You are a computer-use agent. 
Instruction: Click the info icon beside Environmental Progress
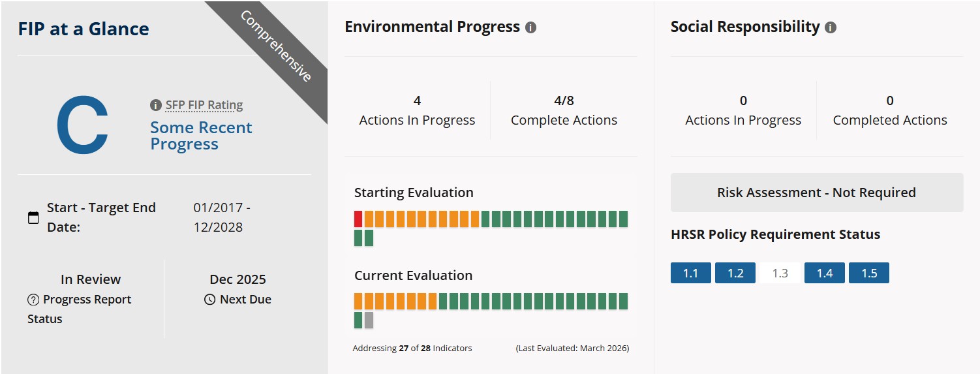[530, 28]
